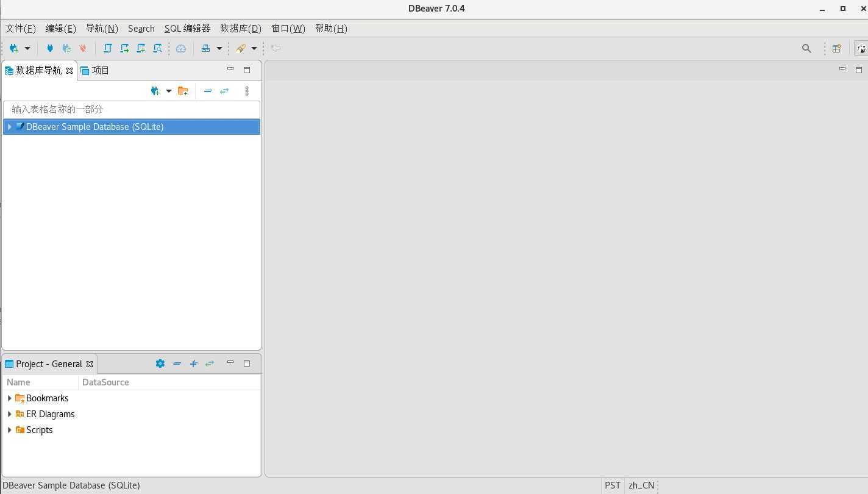Open the New Connection dropdown arrow in main toolbar

click(x=27, y=48)
